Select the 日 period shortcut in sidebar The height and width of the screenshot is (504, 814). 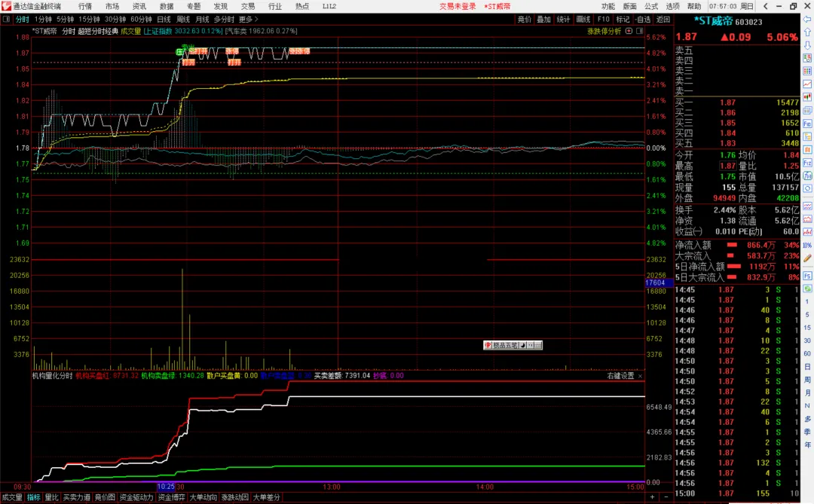point(807,367)
